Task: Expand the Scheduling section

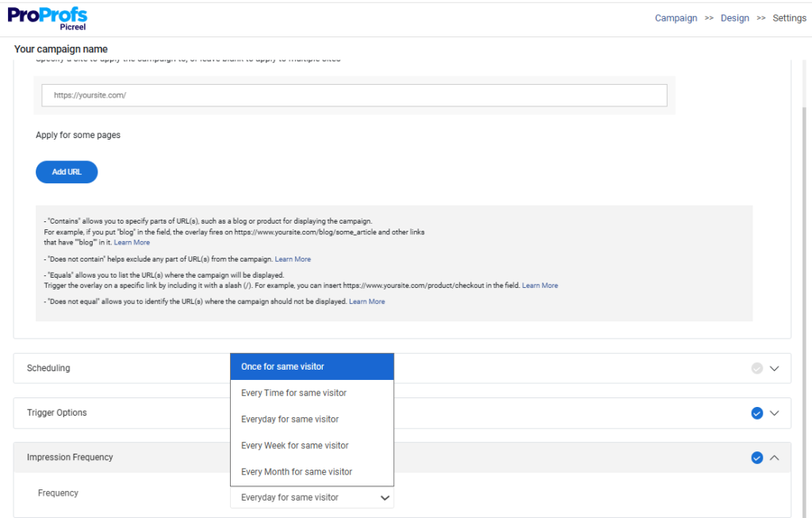Action: (773, 368)
